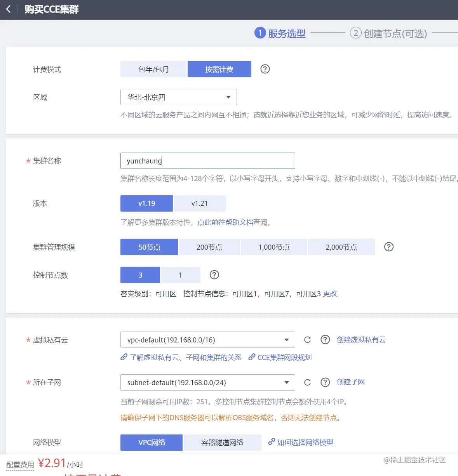Choose VPC网络 network model
Viewport: 458px width, 476px height.
[152, 443]
